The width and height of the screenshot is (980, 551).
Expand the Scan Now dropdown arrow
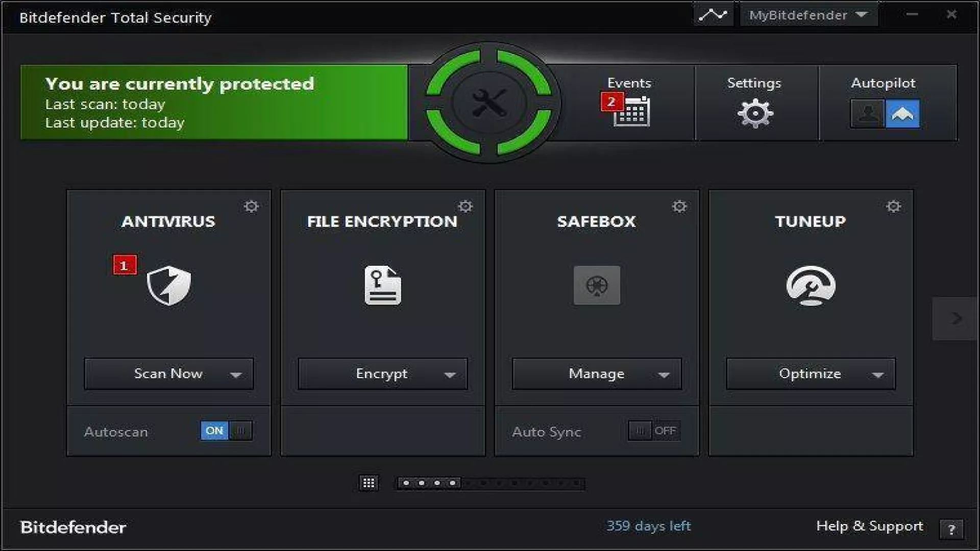pyautogui.click(x=235, y=374)
